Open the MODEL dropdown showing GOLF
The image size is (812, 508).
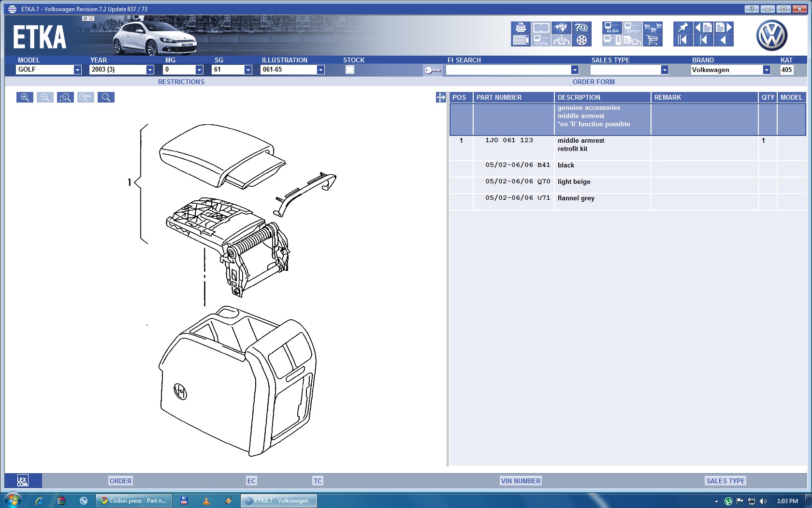point(77,70)
